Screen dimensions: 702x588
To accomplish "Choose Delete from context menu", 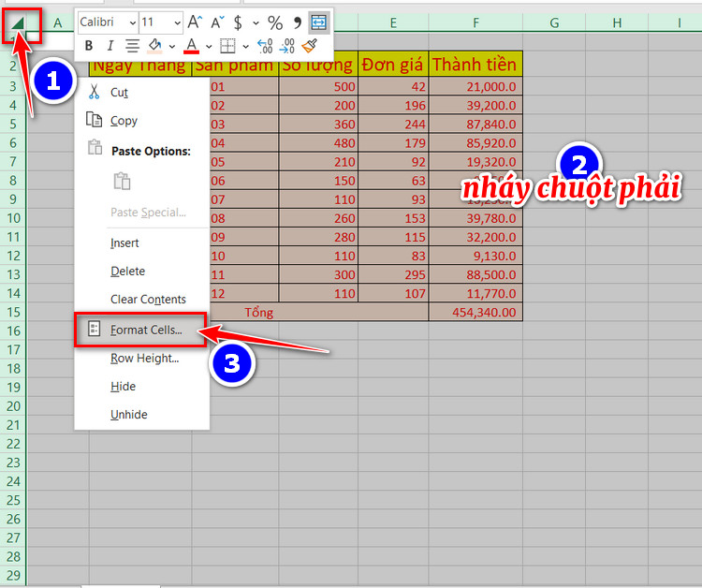I will coord(142,271).
